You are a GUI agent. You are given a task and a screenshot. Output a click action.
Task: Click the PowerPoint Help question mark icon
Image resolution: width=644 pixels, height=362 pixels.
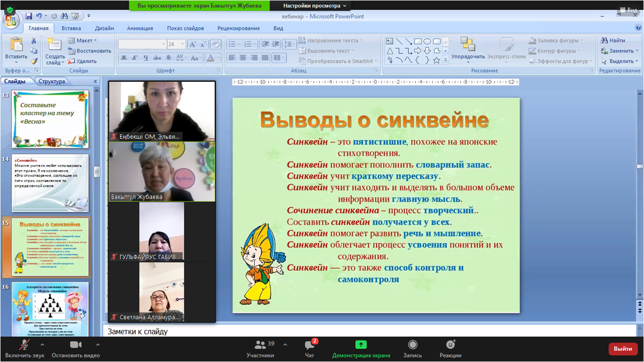(x=638, y=28)
